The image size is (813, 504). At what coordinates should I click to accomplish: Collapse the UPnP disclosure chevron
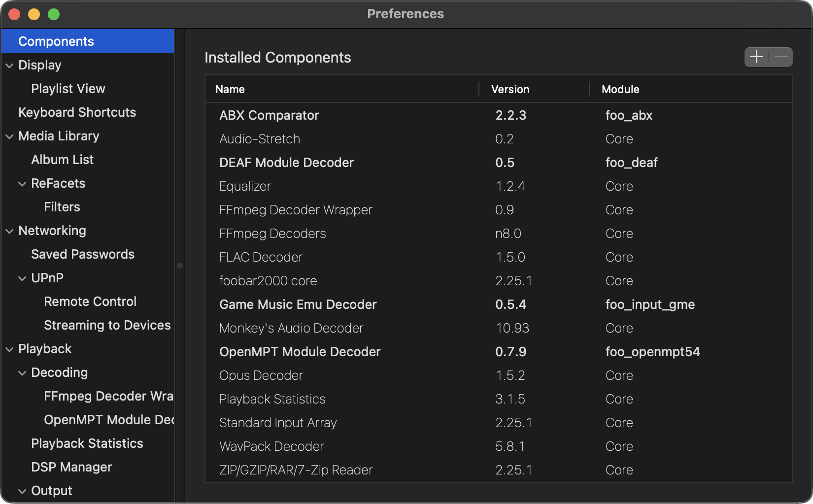[x=22, y=278]
